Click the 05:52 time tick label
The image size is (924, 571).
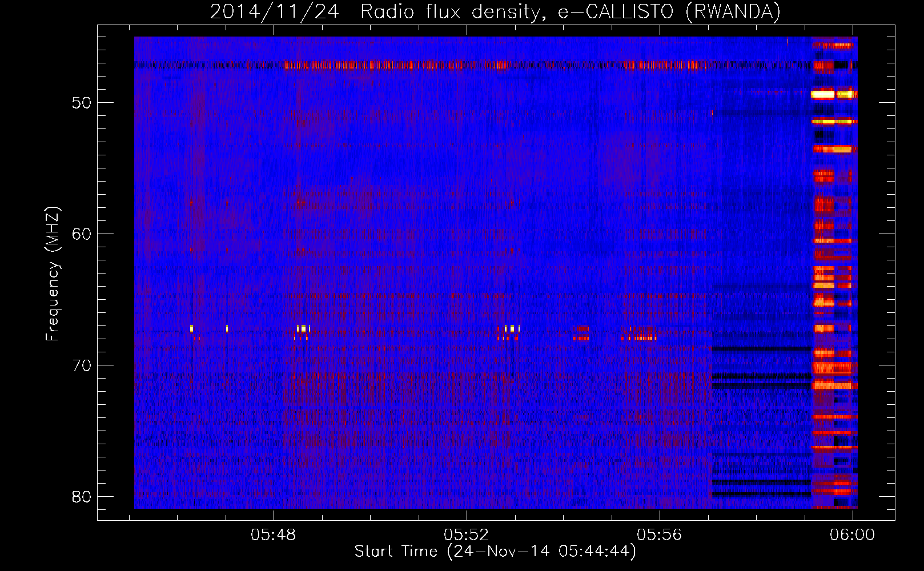[x=467, y=535]
